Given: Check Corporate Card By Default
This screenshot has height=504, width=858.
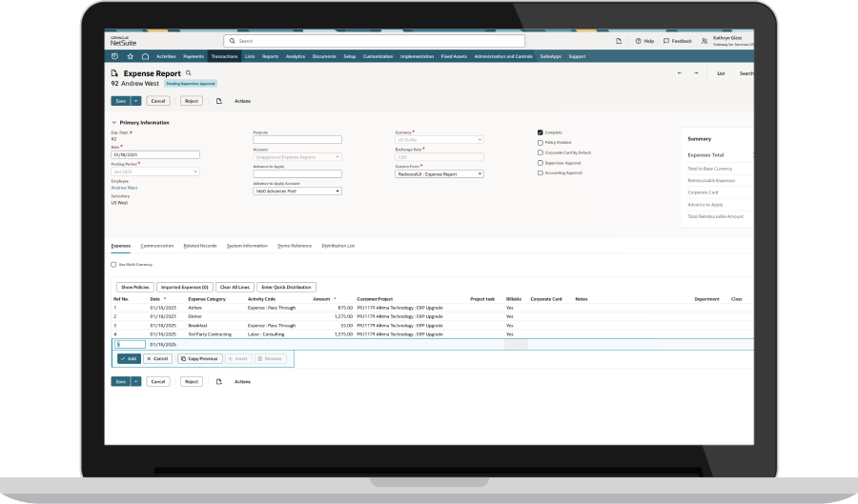Looking at the screenshot, I should (541, 152).
